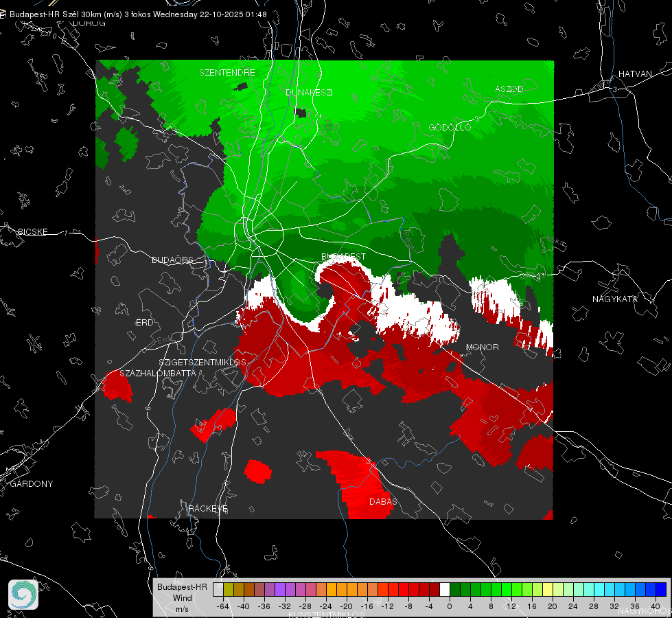Click the dark blue 40 m/s legend swatch
This screenshot has height=618, width=672.
[661, 590]
